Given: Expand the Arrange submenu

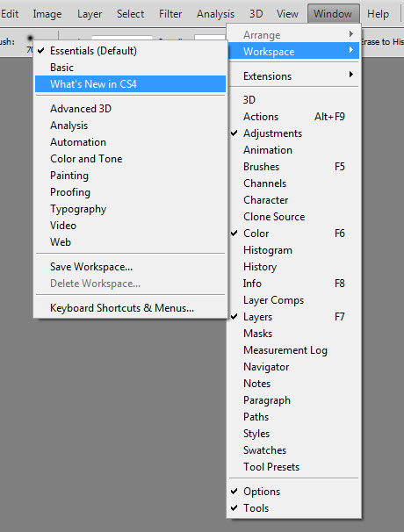Looking at the screenshot, I should point(293,34).
